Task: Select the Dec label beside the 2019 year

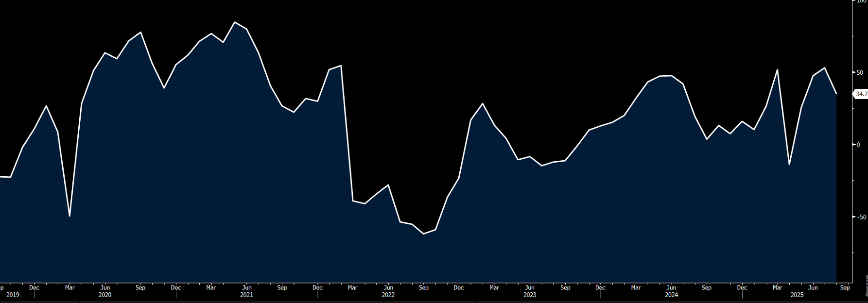Action: point(34,287)
